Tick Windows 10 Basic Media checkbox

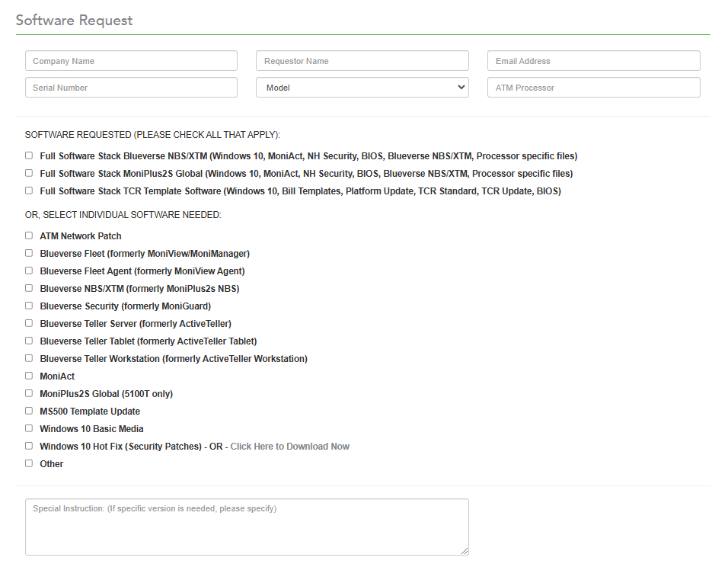29,428
